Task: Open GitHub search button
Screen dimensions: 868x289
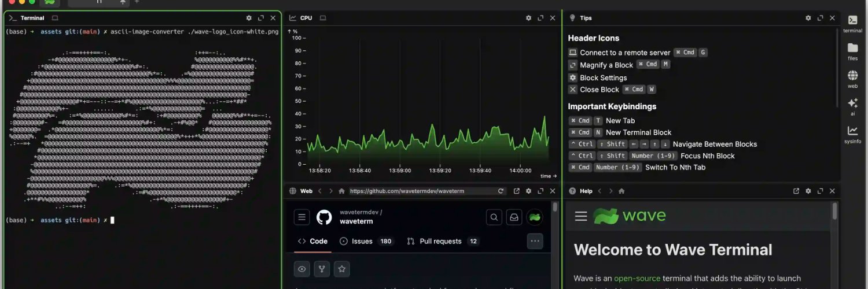Action: point(494,217)
